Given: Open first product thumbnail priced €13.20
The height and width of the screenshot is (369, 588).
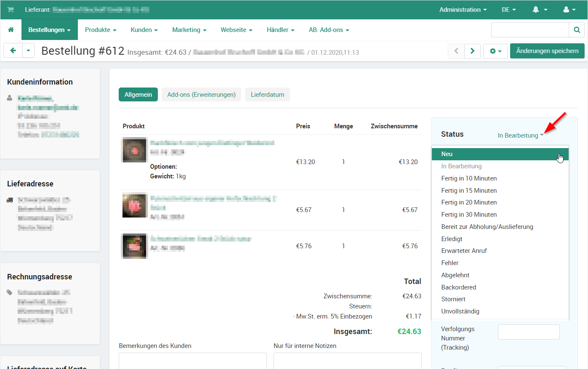Looking at the screenshot, I should click(x=134, y=150).
